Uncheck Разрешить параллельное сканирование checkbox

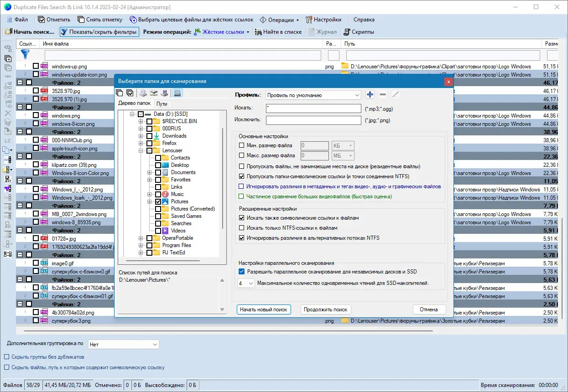tap(242, 272)
